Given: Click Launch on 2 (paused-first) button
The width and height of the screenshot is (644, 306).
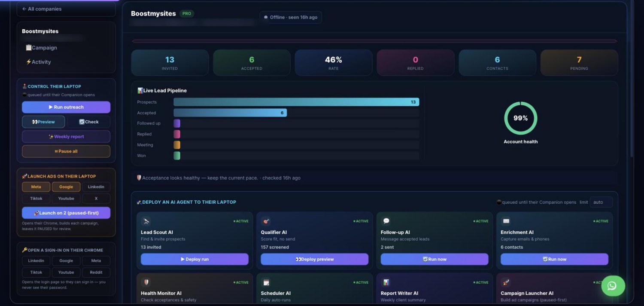Looking at the screenshot, I should [x=66, y=213].
